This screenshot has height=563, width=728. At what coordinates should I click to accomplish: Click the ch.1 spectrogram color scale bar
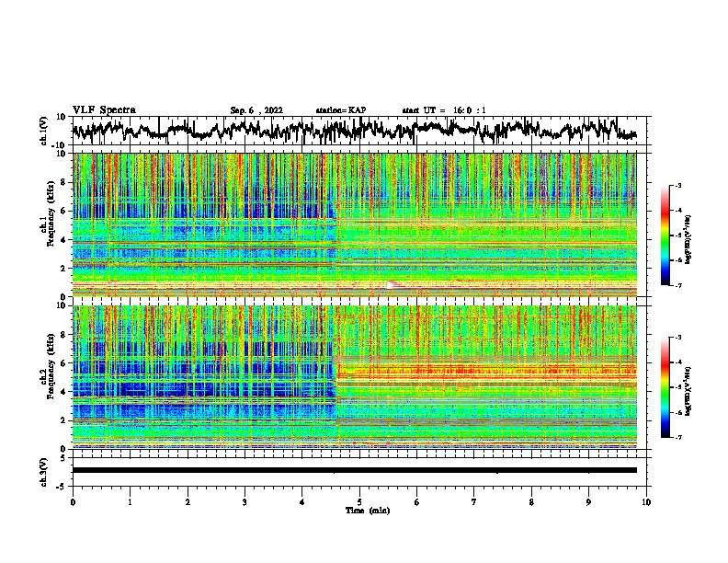(665, 236)
